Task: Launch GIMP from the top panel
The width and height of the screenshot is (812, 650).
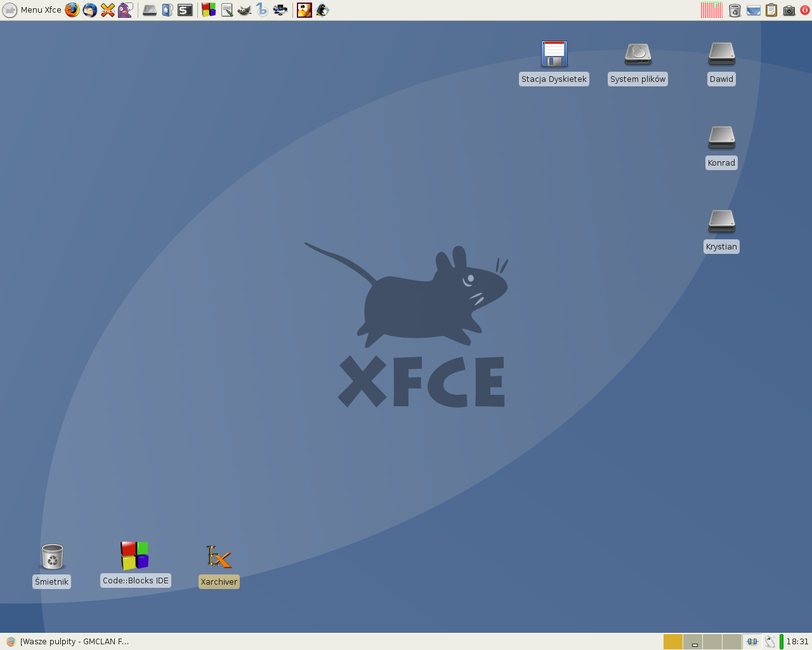Action: coord(244,10)
